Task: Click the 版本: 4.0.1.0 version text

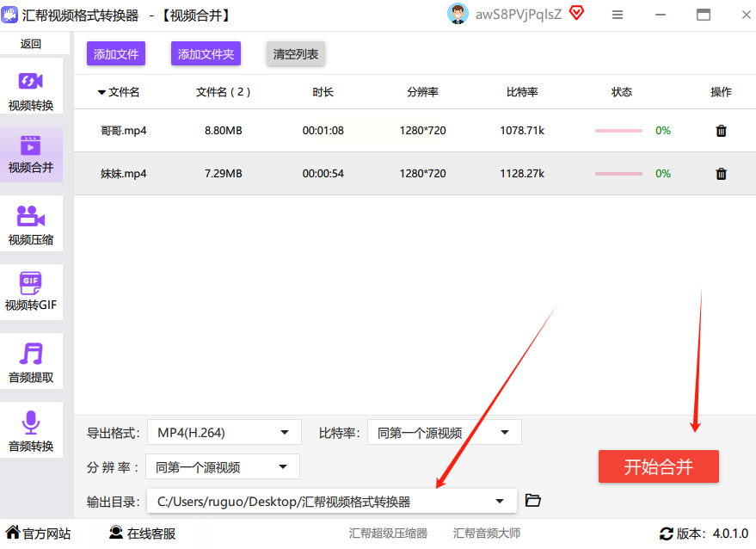Action: click(712, 534)
